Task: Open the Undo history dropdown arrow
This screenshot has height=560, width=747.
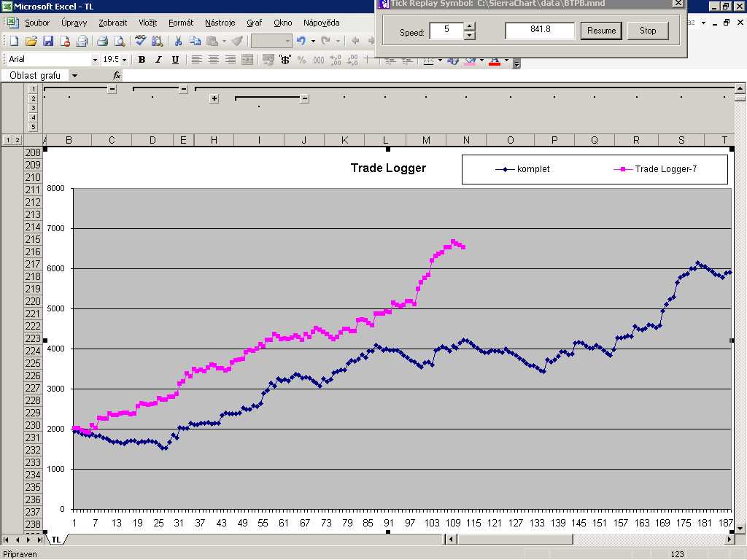Action: (312, 41)
